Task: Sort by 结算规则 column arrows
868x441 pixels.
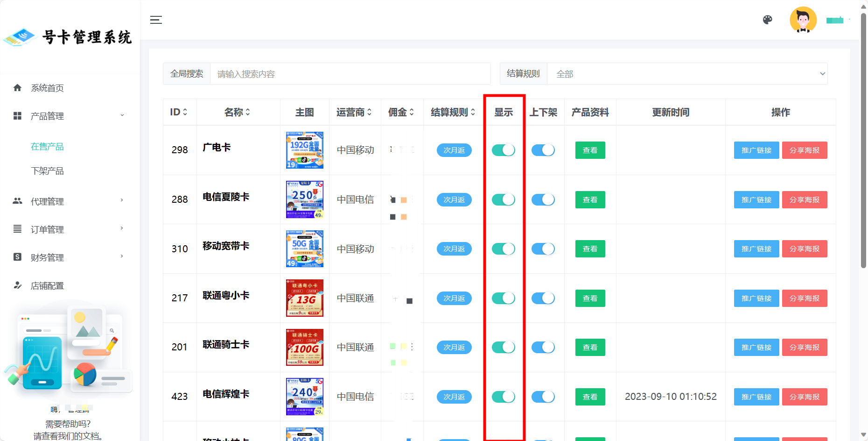Action: click(x=473, y=112)
